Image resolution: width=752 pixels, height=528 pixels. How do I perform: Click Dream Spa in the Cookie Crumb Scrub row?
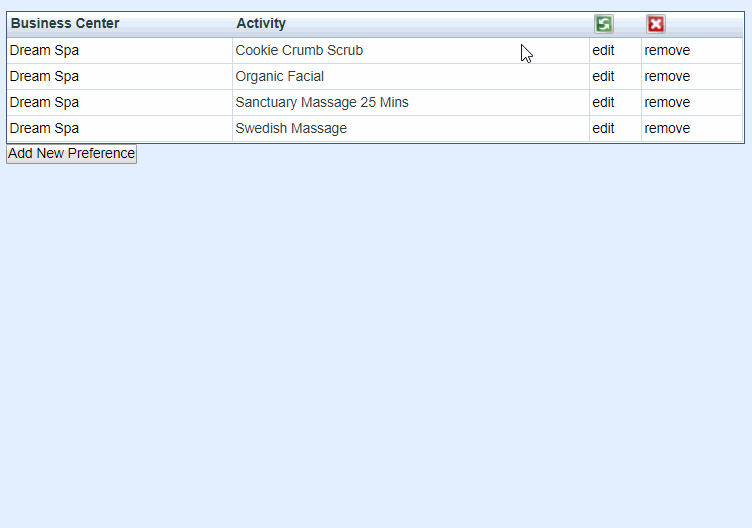44,50
